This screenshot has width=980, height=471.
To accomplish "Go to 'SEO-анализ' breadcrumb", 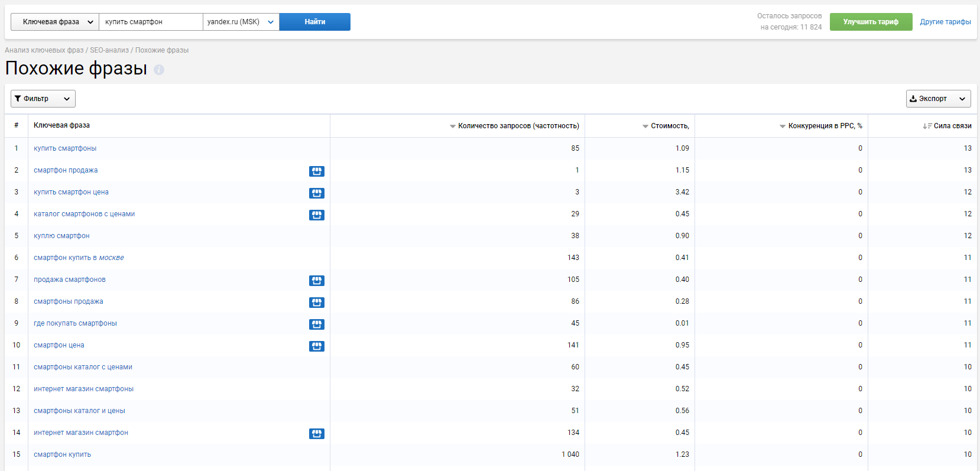I will 109,50.
